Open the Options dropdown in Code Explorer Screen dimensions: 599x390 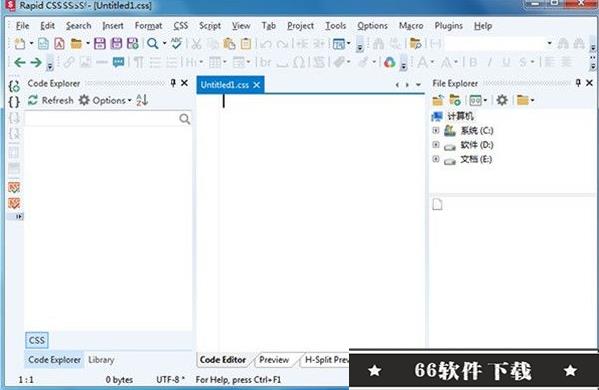click(105, 100)
